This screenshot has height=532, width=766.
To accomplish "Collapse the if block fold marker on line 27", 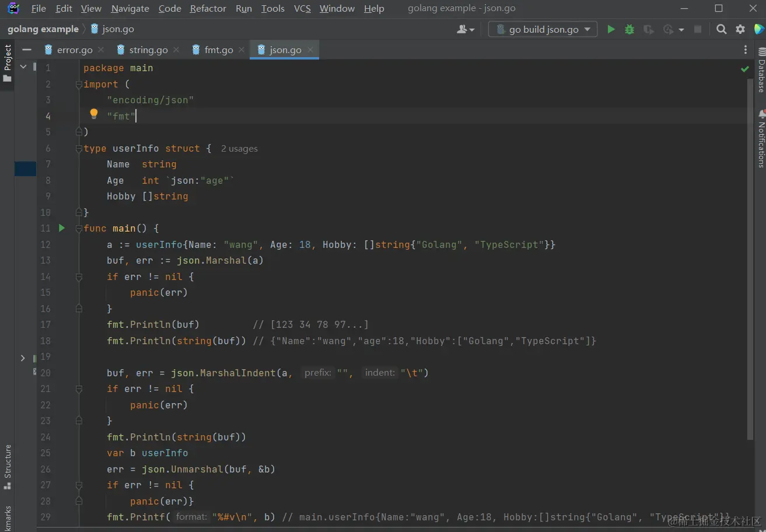I will [x=79, y=485].
